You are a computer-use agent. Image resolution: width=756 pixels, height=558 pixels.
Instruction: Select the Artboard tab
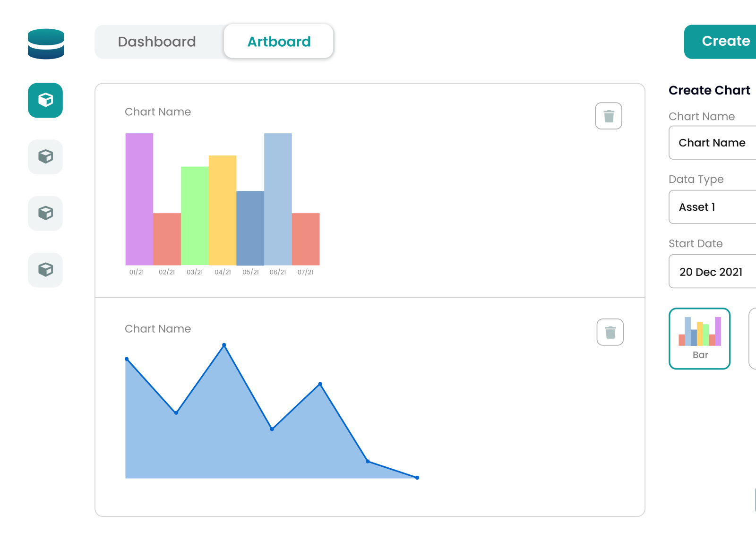(x=278, y=42)
